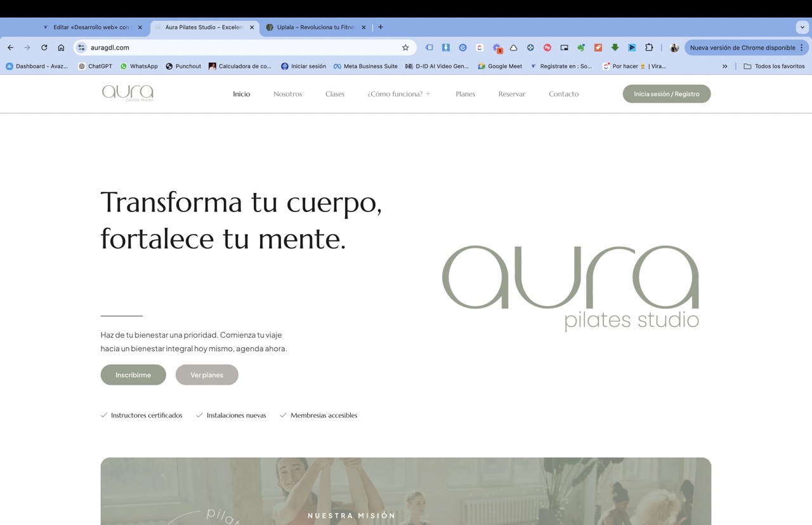Reload the auragdl.com page
812x525 pixels.
tap(43, 47)
